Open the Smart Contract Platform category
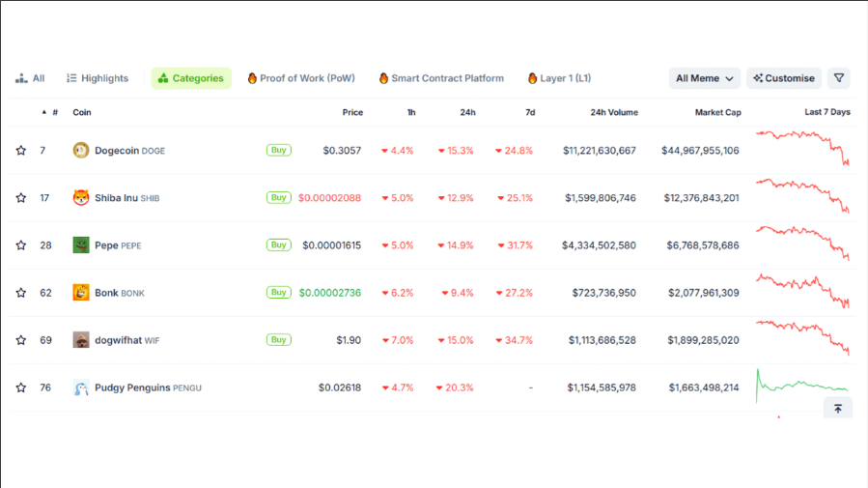 pos(441,78)
